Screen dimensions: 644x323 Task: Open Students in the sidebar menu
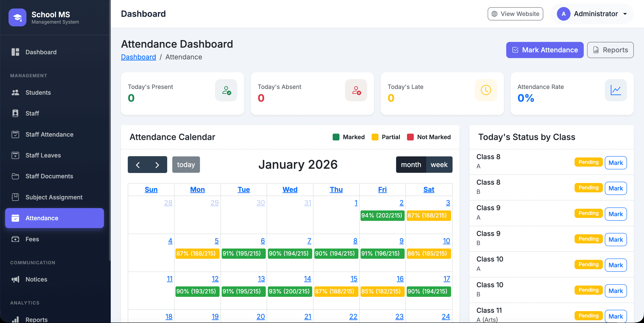38,92
